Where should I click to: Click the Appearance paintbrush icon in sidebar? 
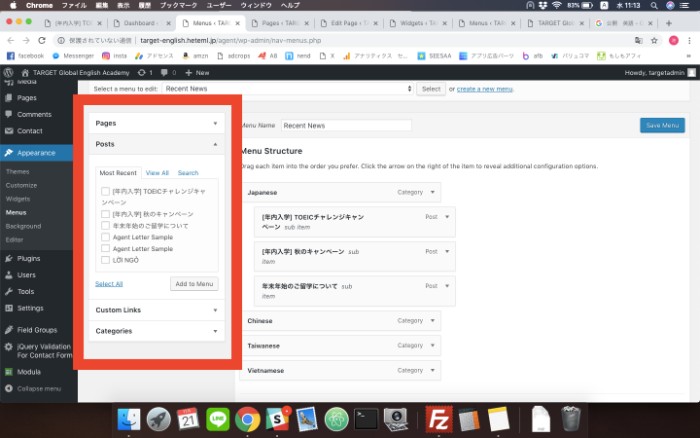coord(8,153)
